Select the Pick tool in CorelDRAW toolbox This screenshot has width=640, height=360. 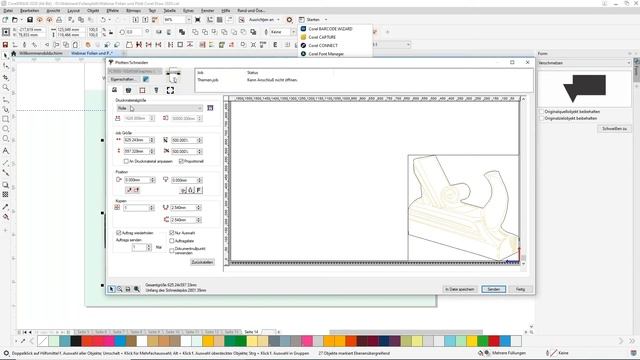tap(5, 56)
